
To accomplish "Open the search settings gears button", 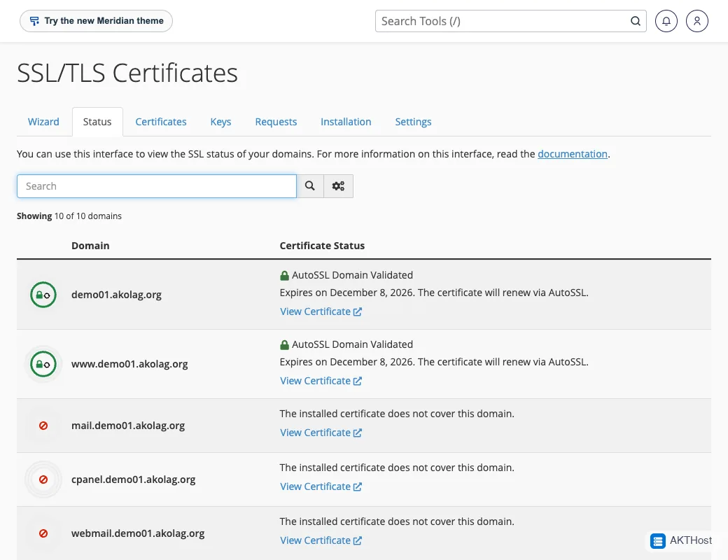I will 338,186.
